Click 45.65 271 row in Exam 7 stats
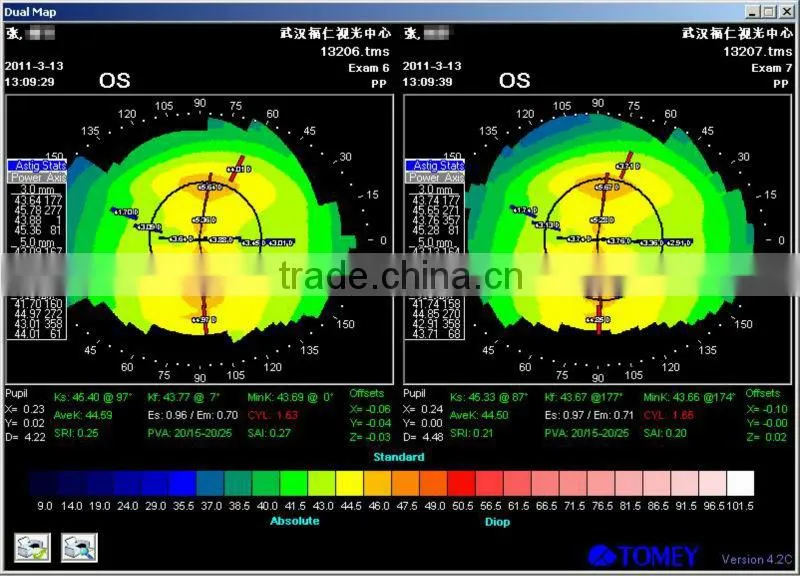Screen dimensions: 800x576 pos(436,210)
